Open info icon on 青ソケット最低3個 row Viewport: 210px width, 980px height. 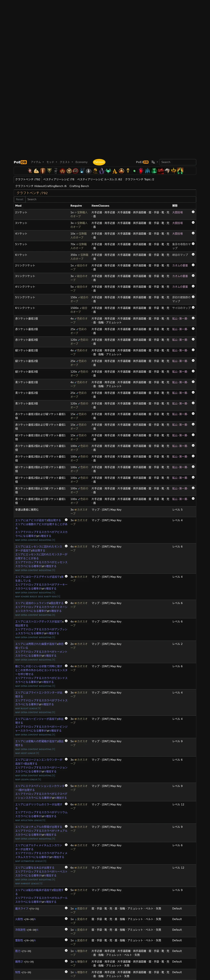(193, 403)
